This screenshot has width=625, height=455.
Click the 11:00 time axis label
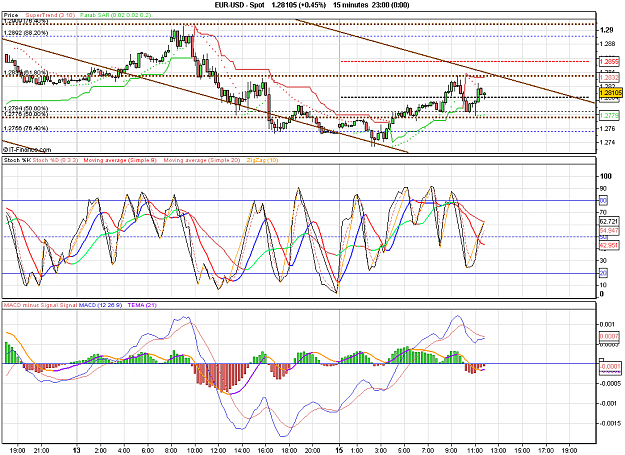[475, 451]
